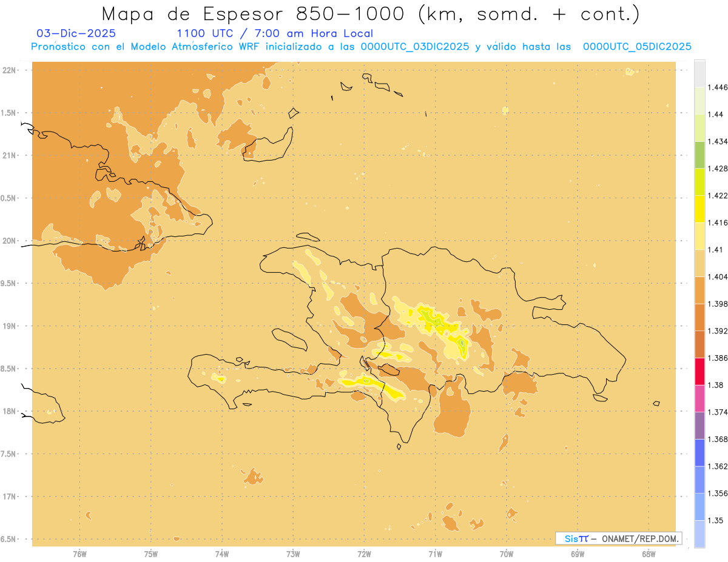Viewport: 728px width, 562px height.
Task: Click the longitude label "76W"
Action: (79, 554)
